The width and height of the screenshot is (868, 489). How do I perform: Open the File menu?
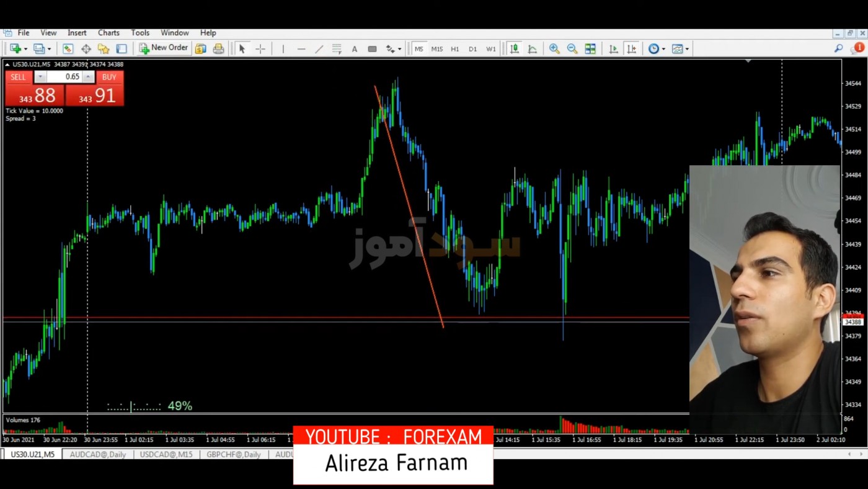(24, 33)
